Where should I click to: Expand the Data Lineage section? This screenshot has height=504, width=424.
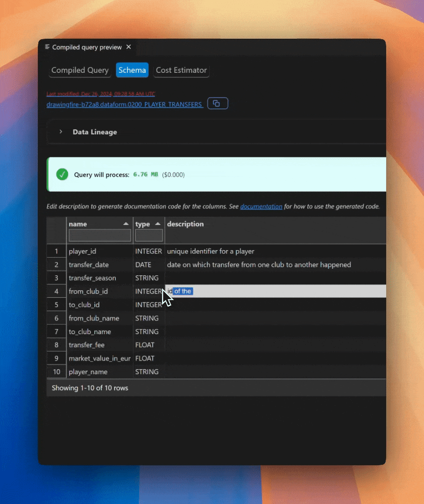tap(94, 132)
